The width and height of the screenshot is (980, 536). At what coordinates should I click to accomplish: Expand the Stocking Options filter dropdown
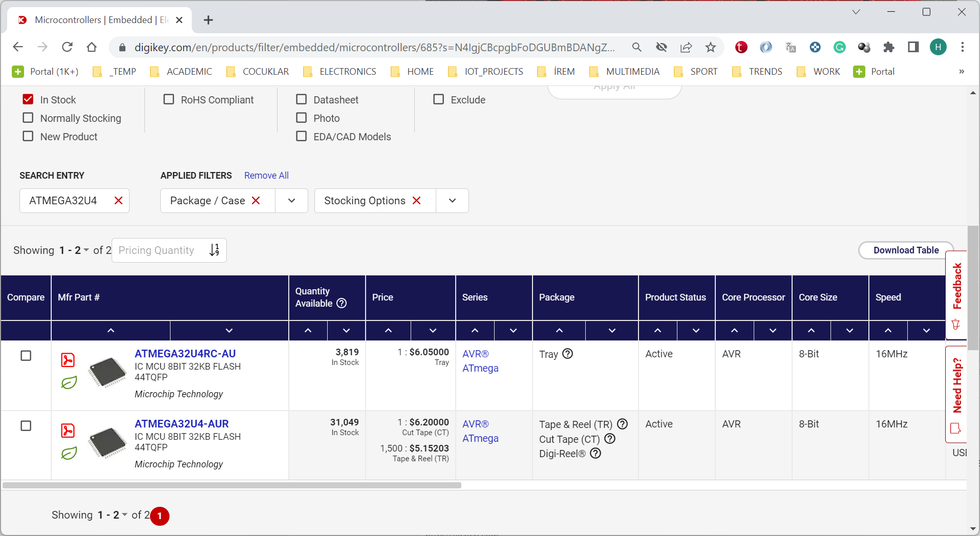[452, 201]
